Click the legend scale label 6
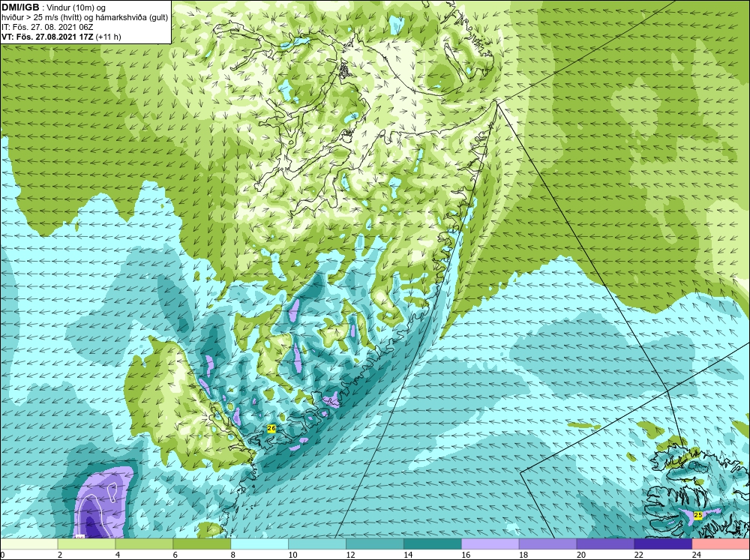Image resolution: width=750 pixels, height=560 pixels. pyautogui.click(x=175, y=555)
